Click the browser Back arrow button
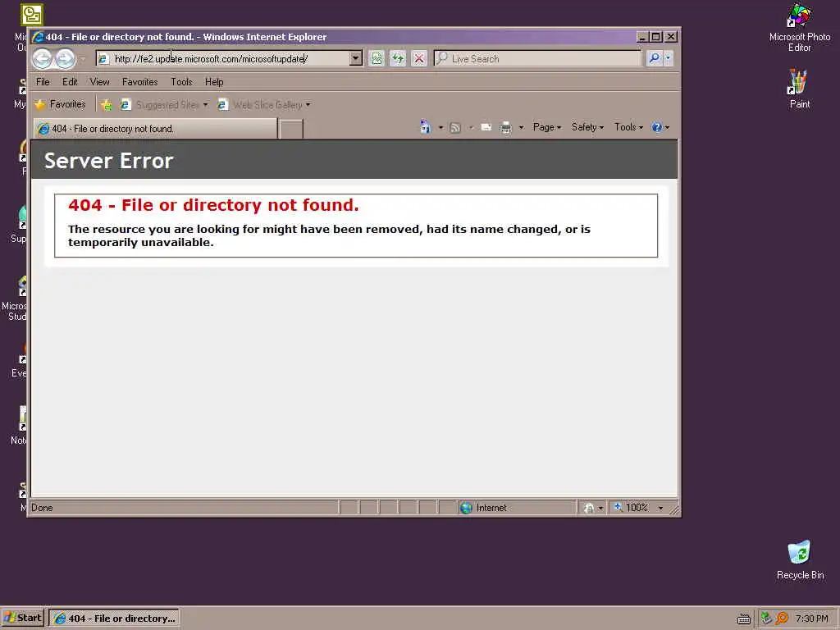 coord(43,59)
